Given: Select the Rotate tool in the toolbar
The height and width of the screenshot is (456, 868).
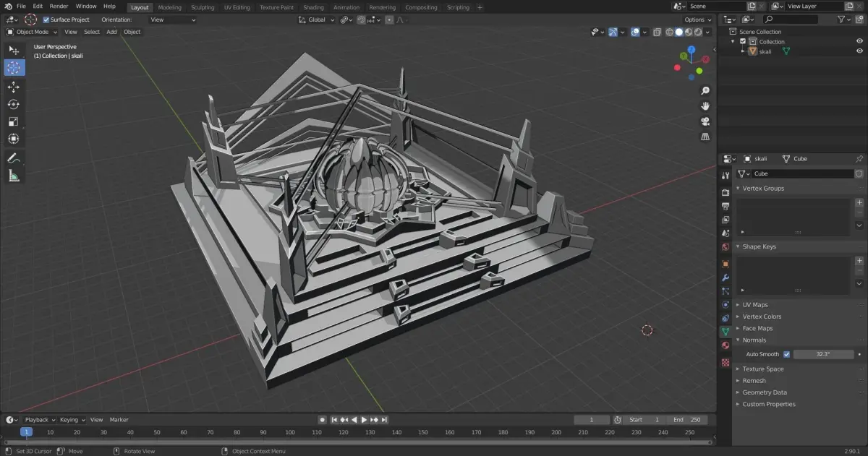Looking at the screenshot, I should (x=14, y=104).
